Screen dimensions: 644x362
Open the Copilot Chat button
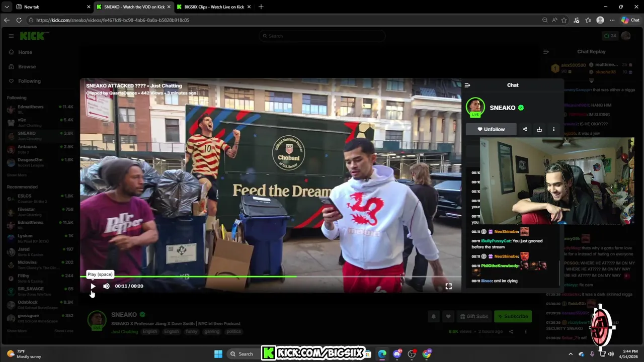pos(630,20)
